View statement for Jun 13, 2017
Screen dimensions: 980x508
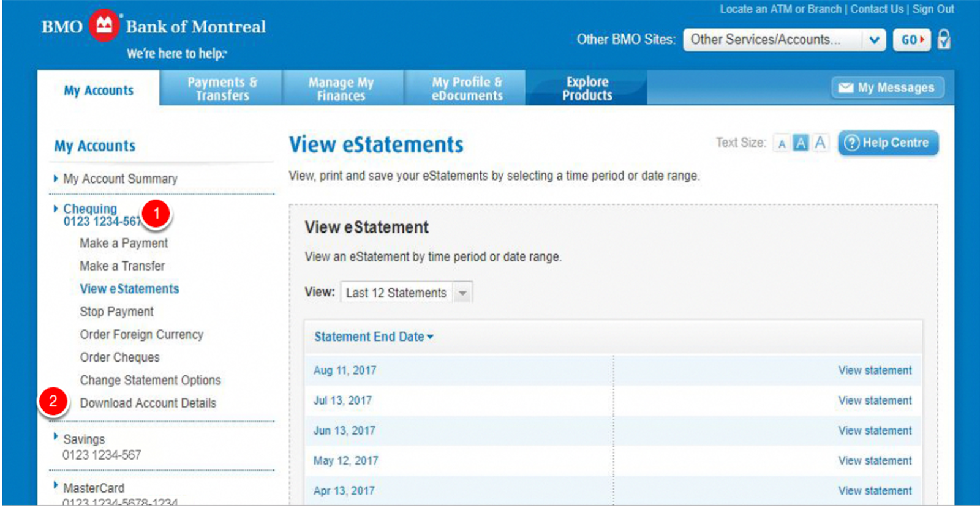pyautogui.click(x=875, y=430)
